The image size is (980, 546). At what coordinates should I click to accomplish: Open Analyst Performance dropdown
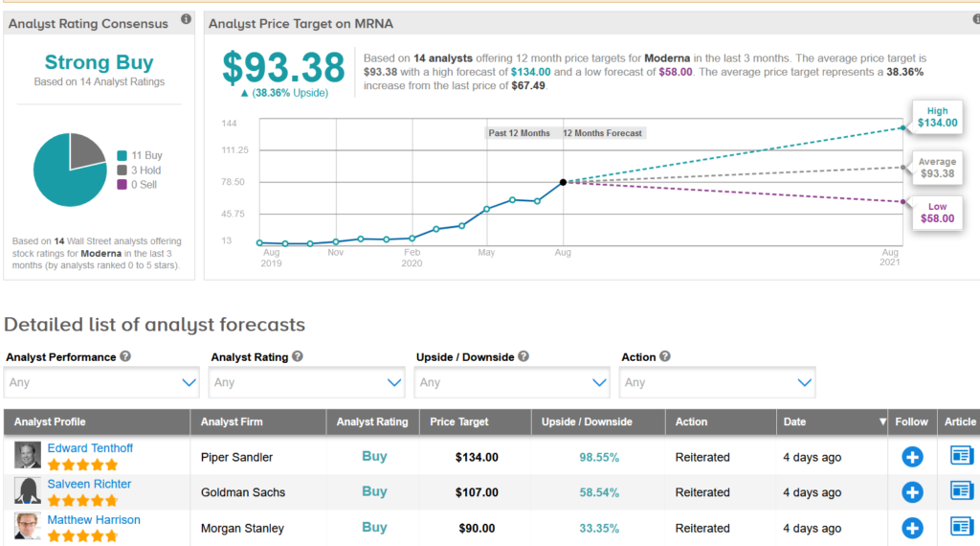pos(101,382)
